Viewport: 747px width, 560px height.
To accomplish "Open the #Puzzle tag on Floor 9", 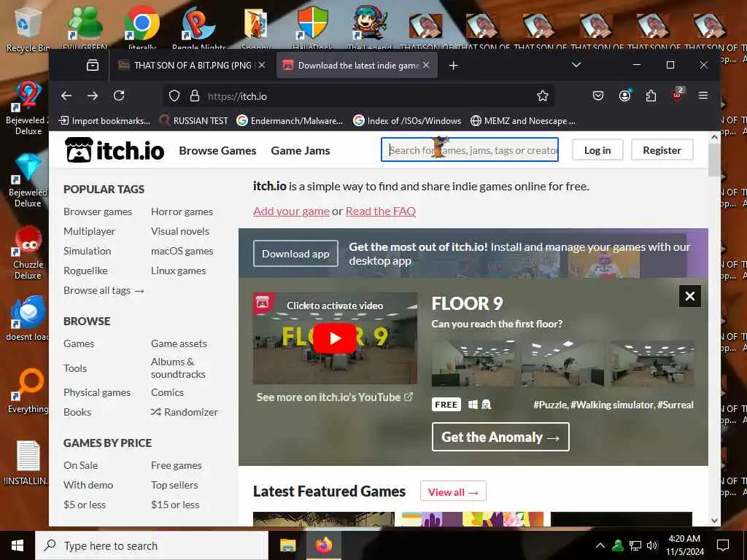I will [x=550, y=405].
